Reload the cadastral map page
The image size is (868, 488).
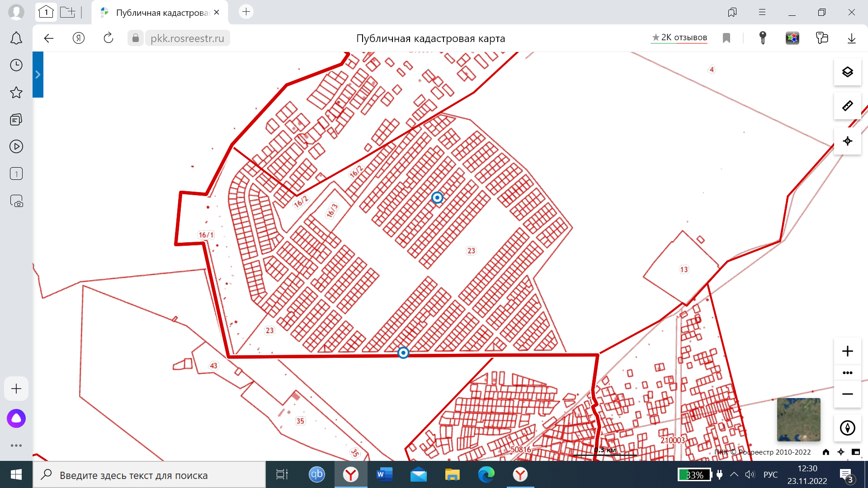click(x=108, y=38)
